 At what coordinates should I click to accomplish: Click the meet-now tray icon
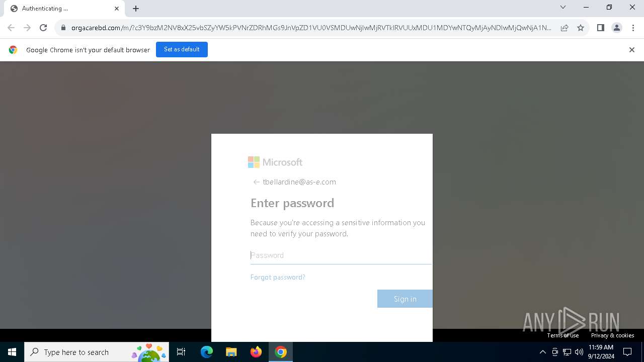[555, 352]
